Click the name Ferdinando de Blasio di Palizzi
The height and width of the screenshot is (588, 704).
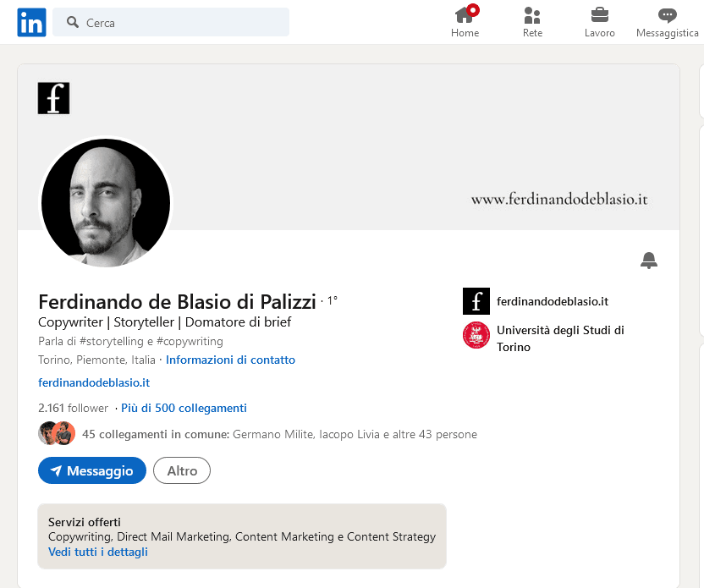tap(178, 302)
